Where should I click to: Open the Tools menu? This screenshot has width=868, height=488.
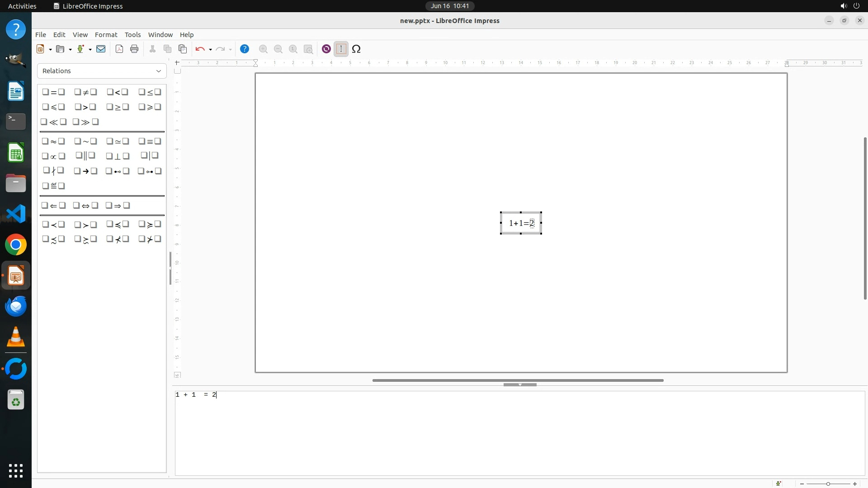[x=132, y=35]
